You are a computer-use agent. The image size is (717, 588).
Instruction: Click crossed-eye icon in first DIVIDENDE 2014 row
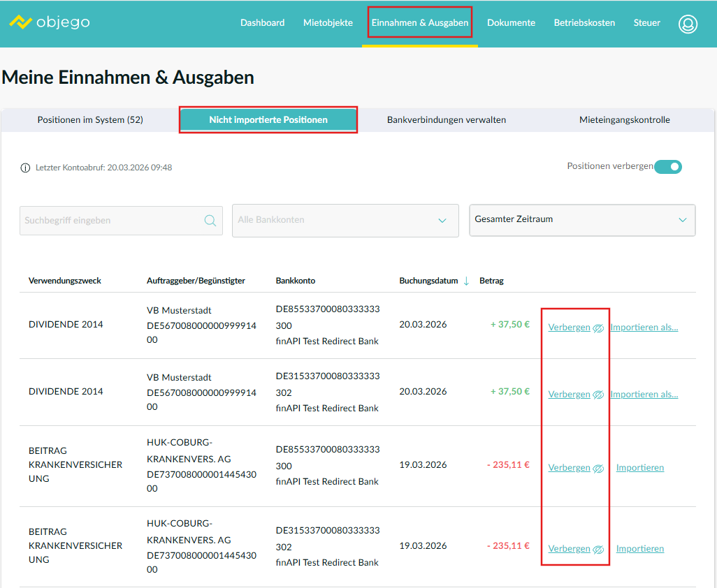598,328
